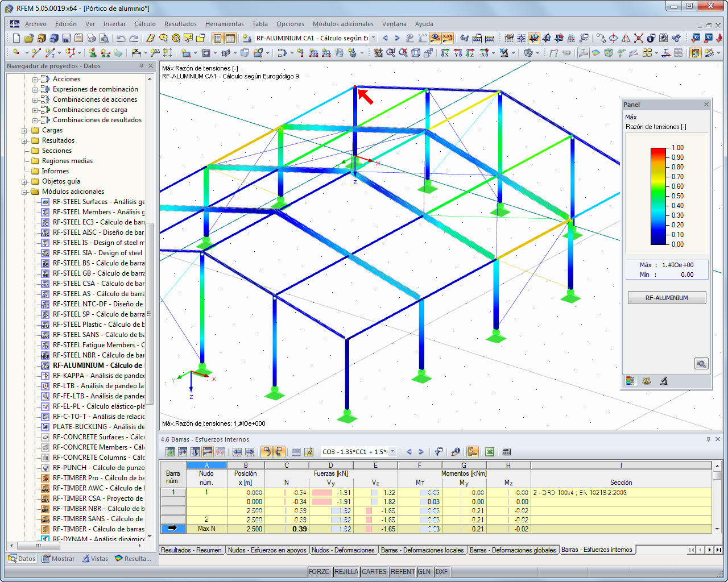Click the Zoom in magnifier toolbar icon
728x582 pixels.
[391, 52]
